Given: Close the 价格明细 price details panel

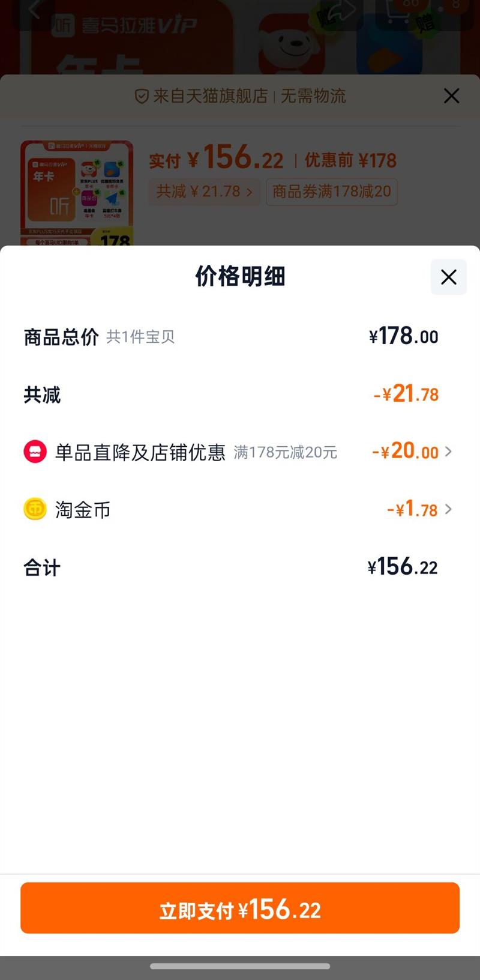Looking at the screenshot, I should (x=449, y=277).
